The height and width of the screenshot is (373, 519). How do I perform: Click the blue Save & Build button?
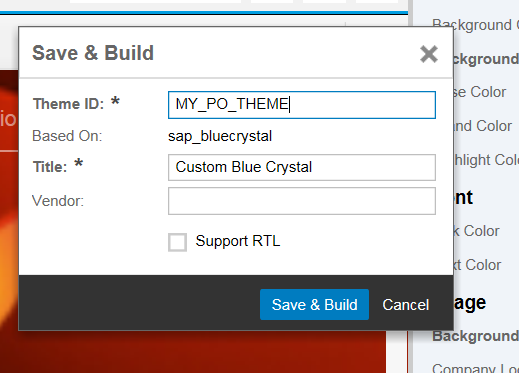tap(314, 305)
